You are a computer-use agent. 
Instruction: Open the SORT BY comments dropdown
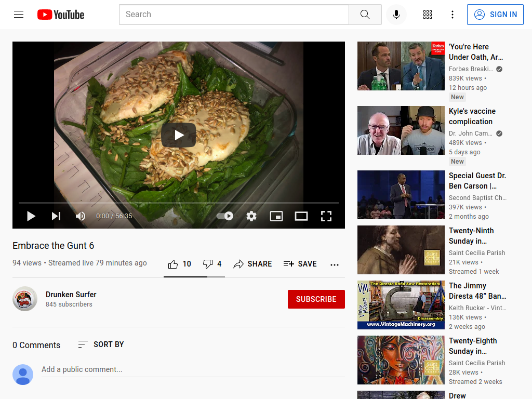tap(101, 344)
